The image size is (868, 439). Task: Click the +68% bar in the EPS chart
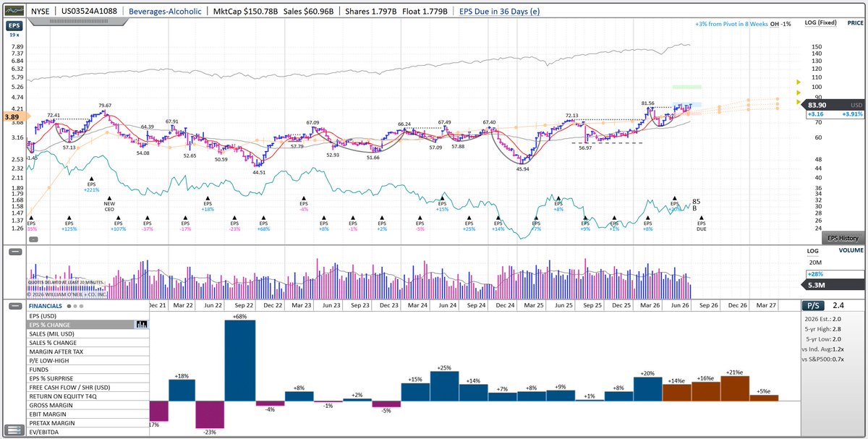coord(239,360)
